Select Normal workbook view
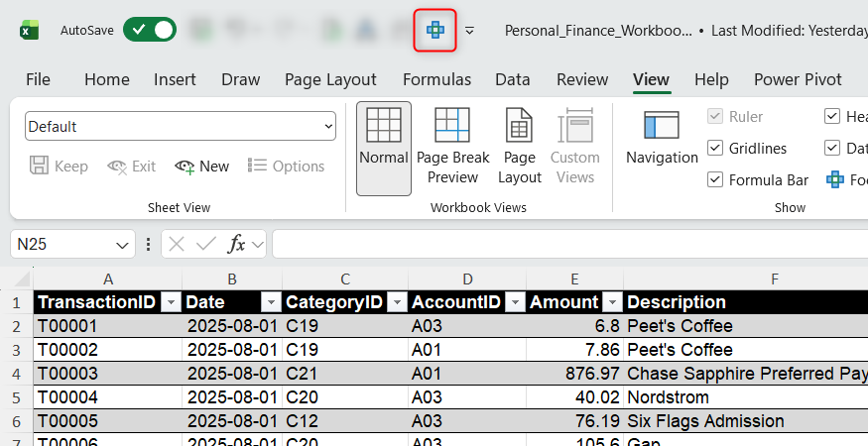Viewport: 868px width, 446px height. coord(384,149)
